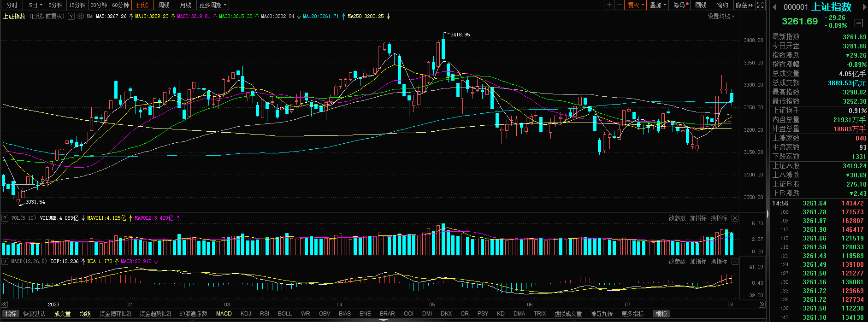
Task: Zoom in the chart with plus icon
Action: (x=609, y=5)
